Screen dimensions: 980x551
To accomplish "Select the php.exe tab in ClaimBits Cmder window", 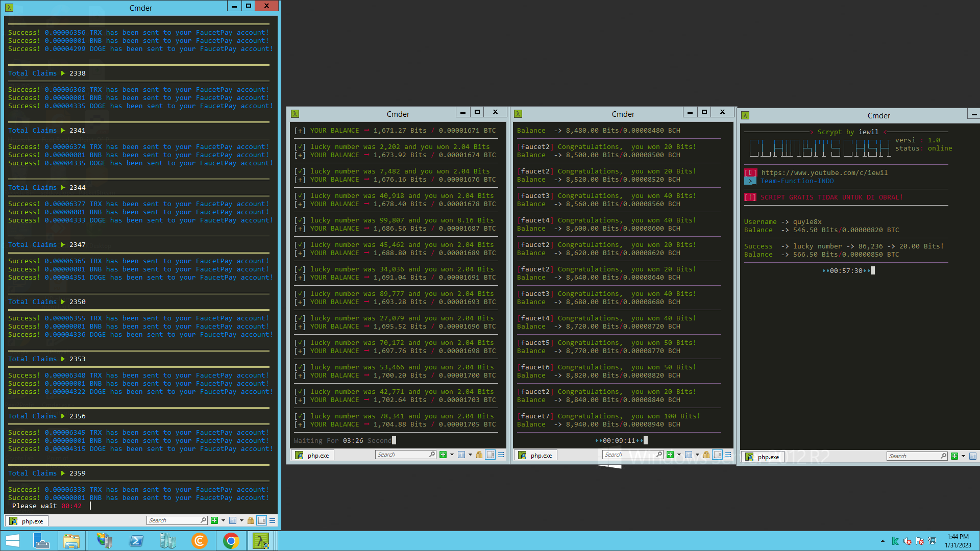I will click(763, 457).
